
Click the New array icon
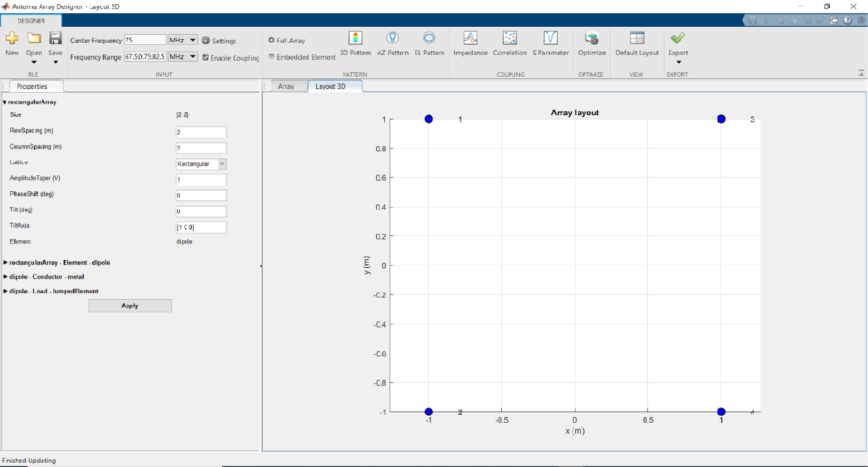coord(12,38)
